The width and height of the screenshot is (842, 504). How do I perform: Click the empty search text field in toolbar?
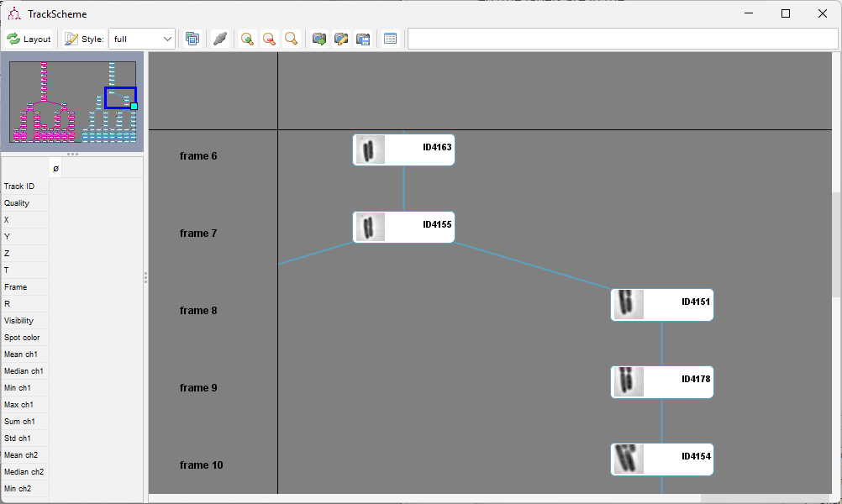pyautogui.click(x=623, y=39)
